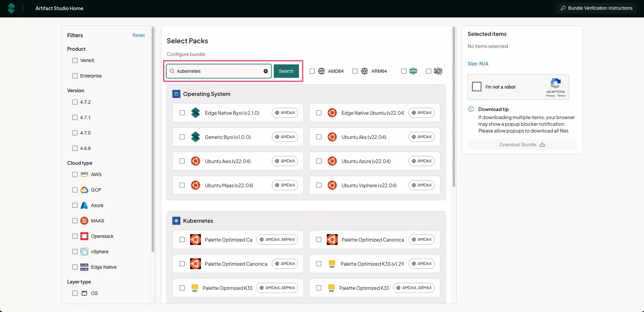Click the AWS cloud logo in filters
The height and width of the screenshot is (312, 644).
click(84, 174)
